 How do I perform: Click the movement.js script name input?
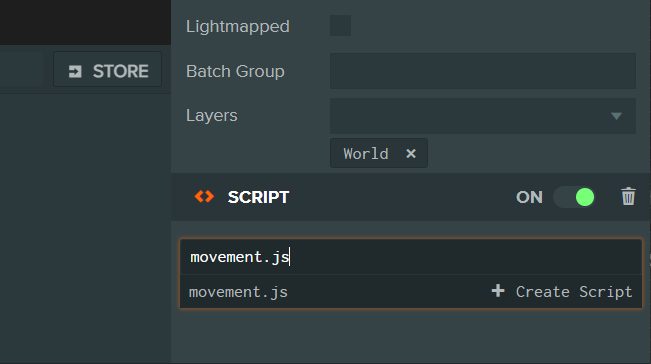coord(411,257)
